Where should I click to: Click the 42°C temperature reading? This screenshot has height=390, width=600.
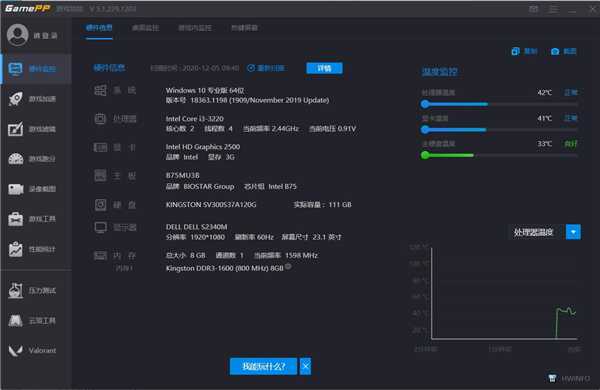tap(545, 92)
